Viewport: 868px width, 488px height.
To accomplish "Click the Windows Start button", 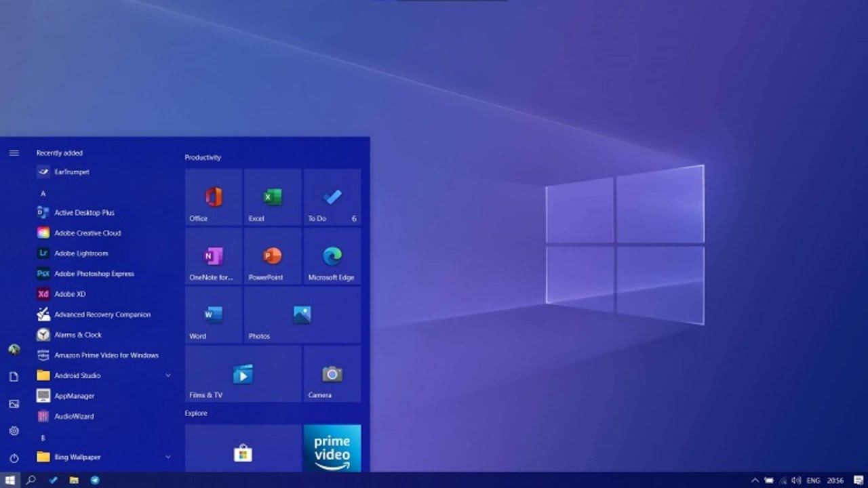I will tap(10, 480).
